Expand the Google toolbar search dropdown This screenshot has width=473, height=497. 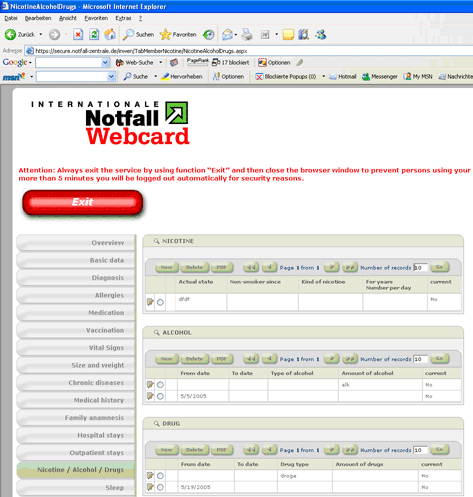pyautogui.click(x=105, y=62)
